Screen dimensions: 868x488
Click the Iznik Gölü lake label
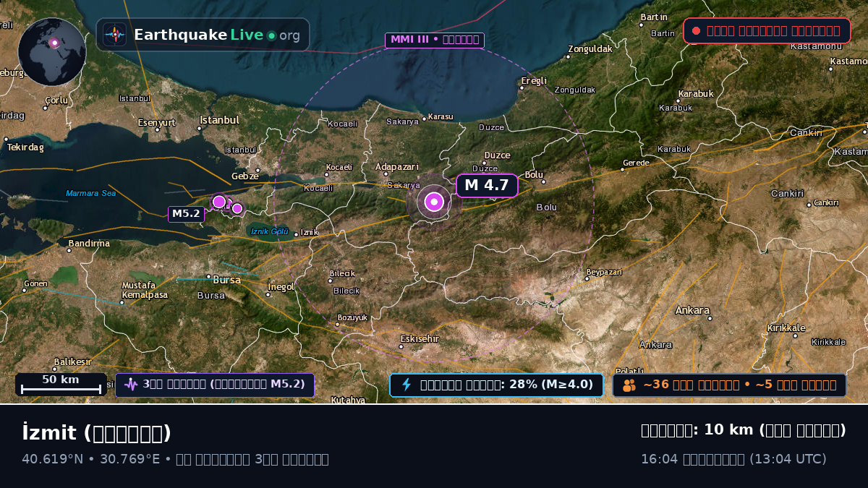pos(269,231)
